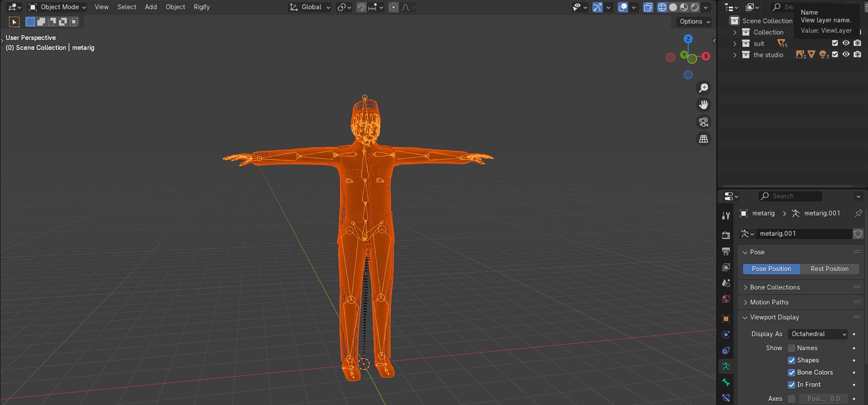This screenshot has height=405, width=868.
Task: Select Pose Position button
Action: click(x=771, y=268)
